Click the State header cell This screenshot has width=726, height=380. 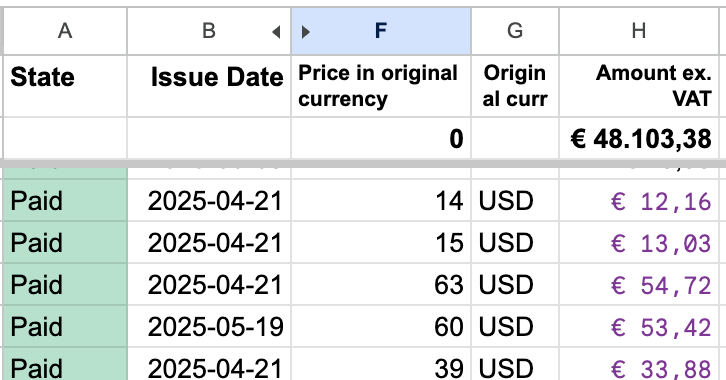[x=65, y=86]
